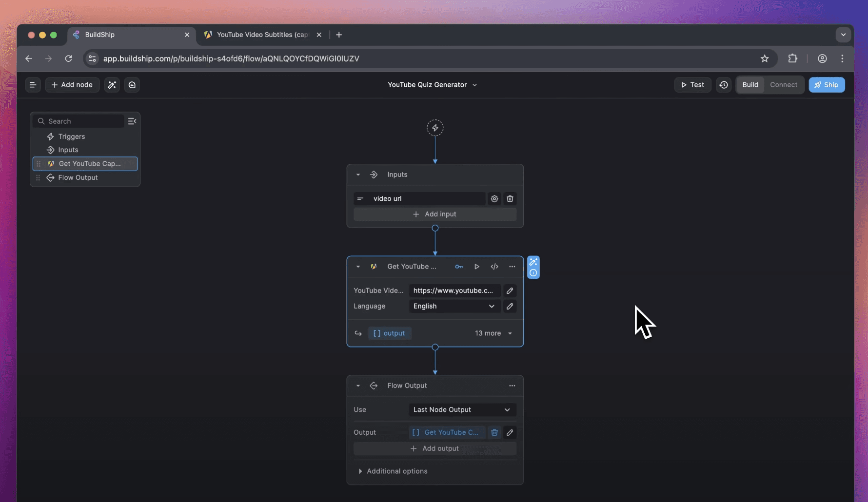
Task: Click the Ship button
Action: coord(827,85)
